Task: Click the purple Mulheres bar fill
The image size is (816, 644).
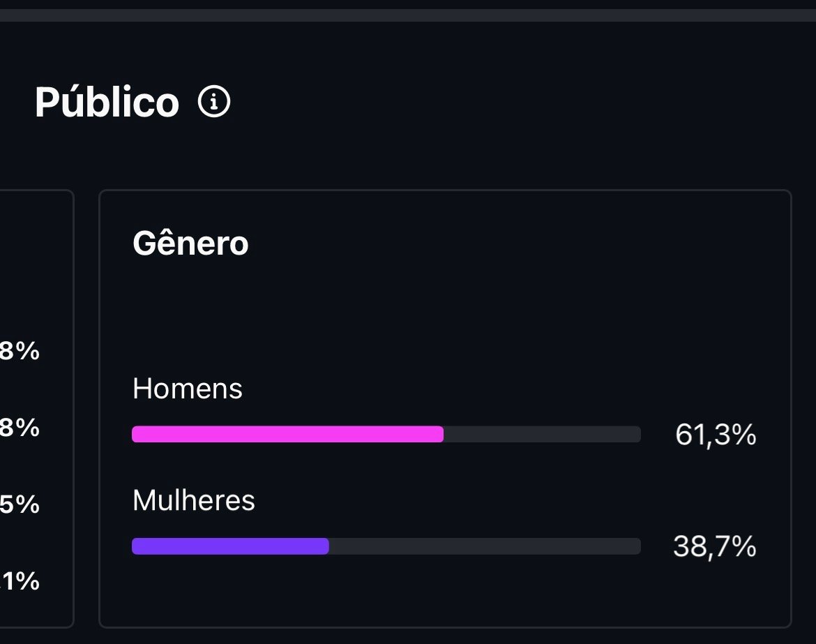Action: [x=230, y=546]
